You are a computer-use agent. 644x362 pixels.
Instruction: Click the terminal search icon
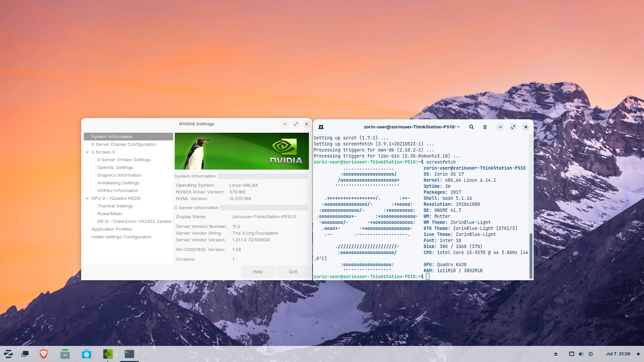coord(471,127)
